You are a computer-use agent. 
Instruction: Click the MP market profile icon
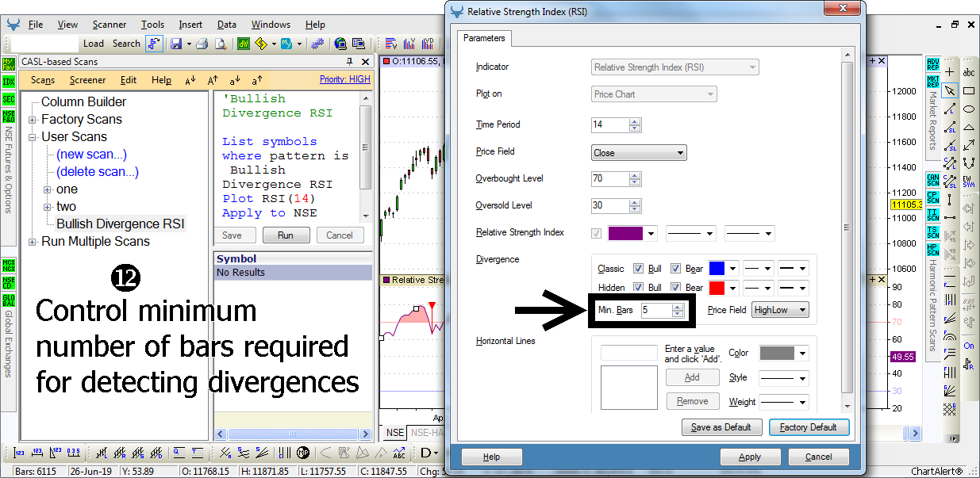303,453
